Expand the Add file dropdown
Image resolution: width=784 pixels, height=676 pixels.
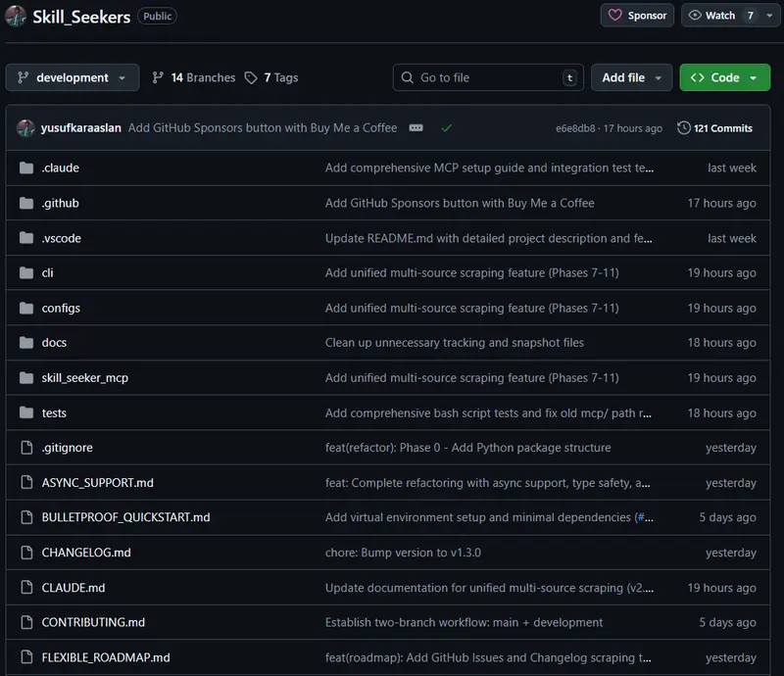point(631,77)
